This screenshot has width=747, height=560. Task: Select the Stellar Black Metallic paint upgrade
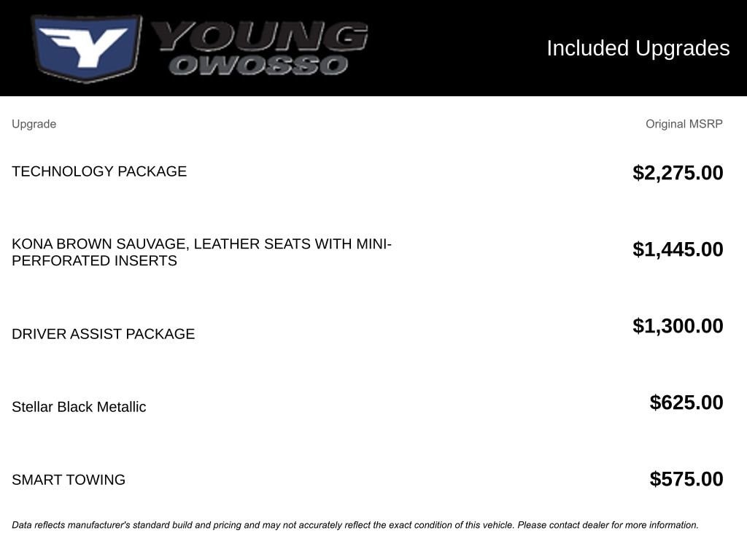click(x=79, y=407)
